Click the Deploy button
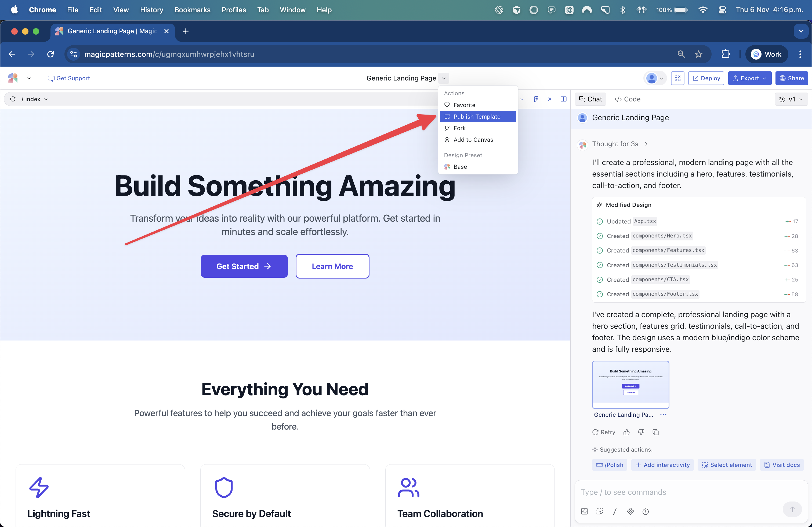The image size is (812, 527). [706, 78]
